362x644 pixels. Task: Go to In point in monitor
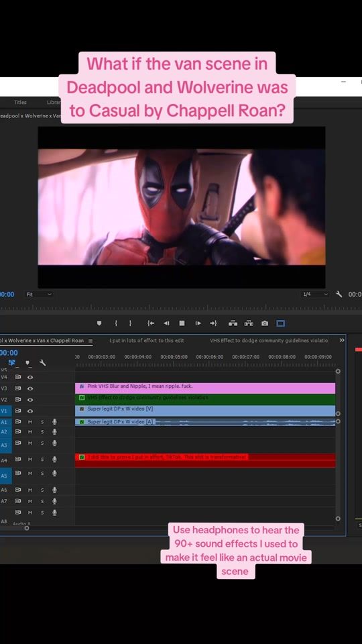(x=151, y=323)
